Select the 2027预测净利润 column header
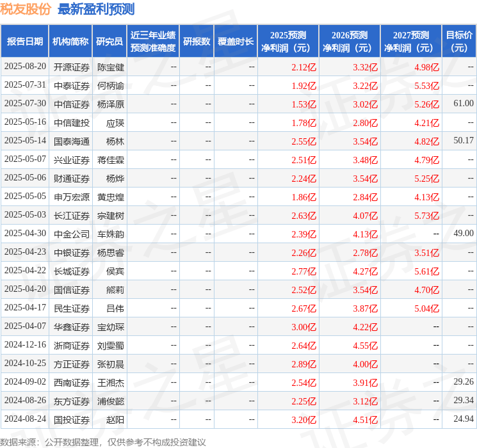The width and height of the screenshot is (477, 448). click(411, 42)
